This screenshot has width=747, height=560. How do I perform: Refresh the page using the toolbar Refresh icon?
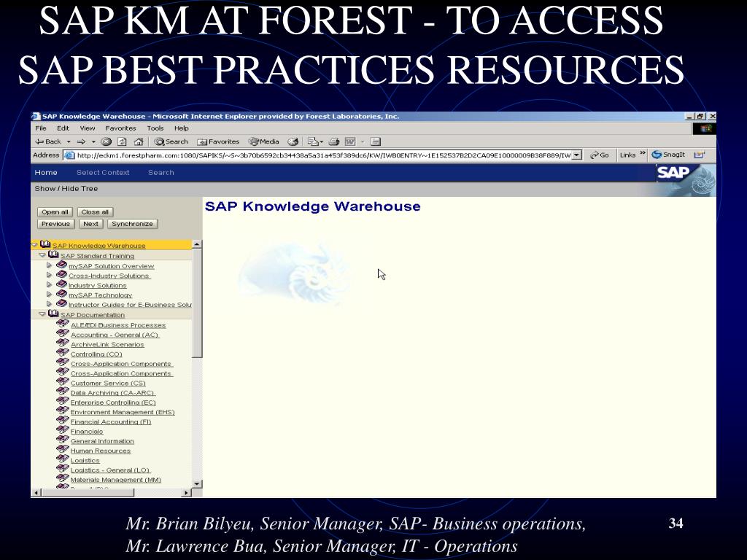[122, 141]
